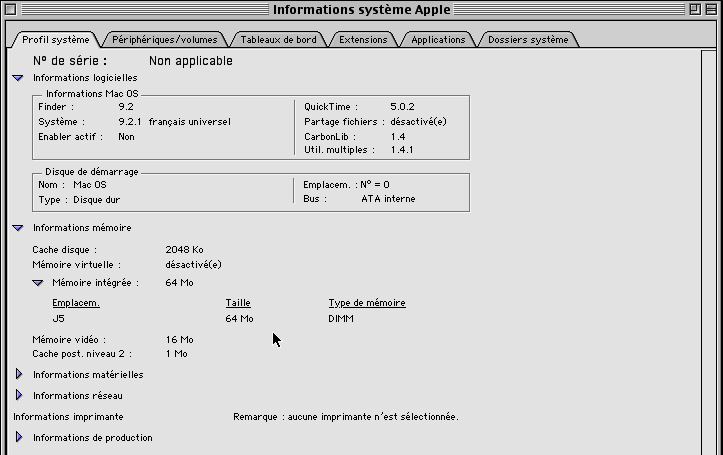Switch to the Extensions tab
Image resolution: width=723 pixels, height=455 pixels.
pos(363,40)
